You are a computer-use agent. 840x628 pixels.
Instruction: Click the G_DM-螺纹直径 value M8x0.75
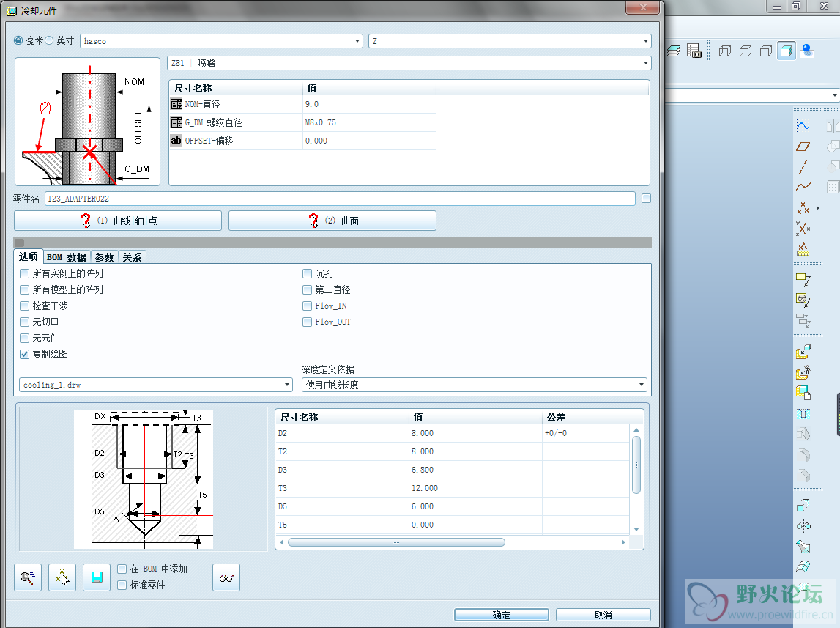[x=369, y=122]
